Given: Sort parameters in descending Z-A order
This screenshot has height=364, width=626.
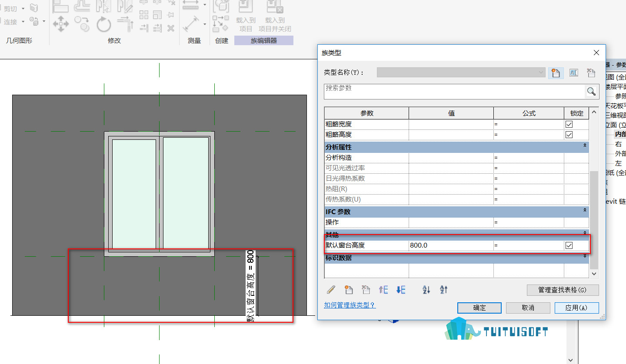Looking at the screenshot, I should [x=444, y=289].
